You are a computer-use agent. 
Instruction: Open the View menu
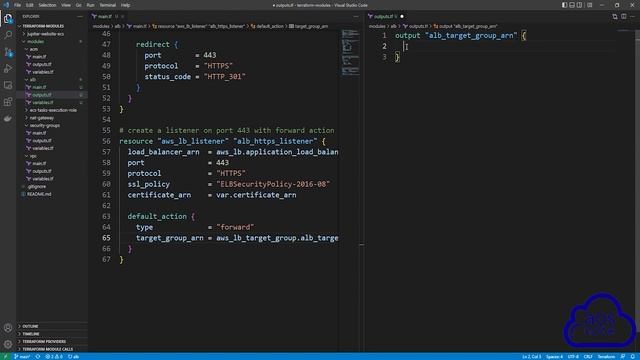(x=66, y=5)
